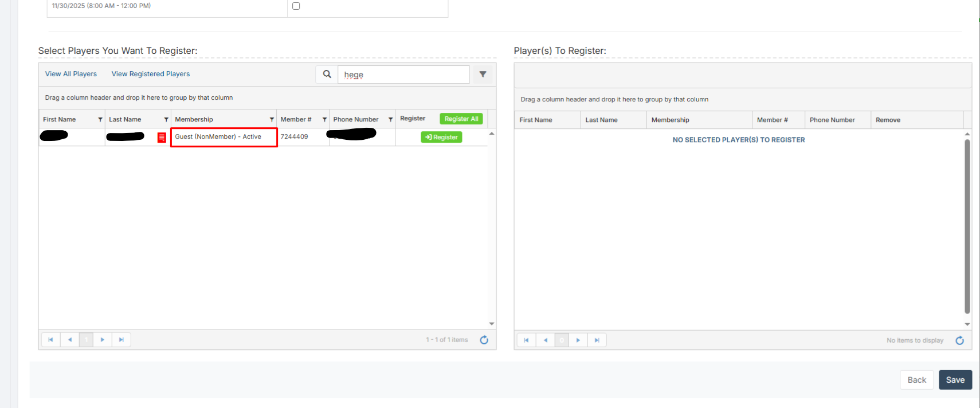980x408 pixels.
Task: Go to previous page in left grid
Action: (70, 340)
